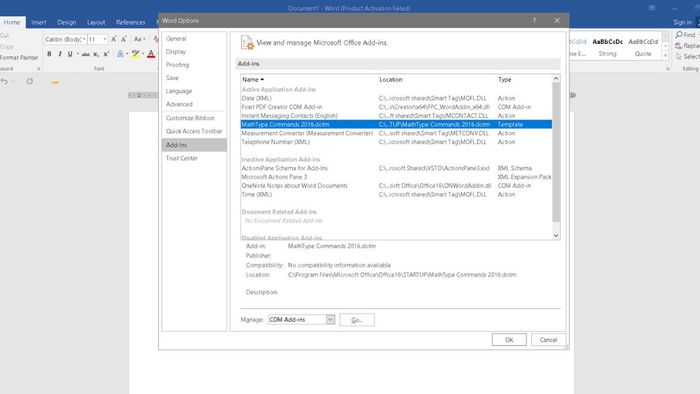Open Design ribbon tab

point(67,22)
